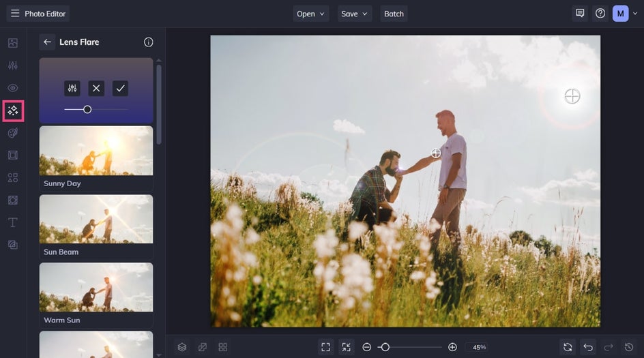Open the Edit adjustments sidebar tool
Screen dimensions: 644x358
pos(13,65)
